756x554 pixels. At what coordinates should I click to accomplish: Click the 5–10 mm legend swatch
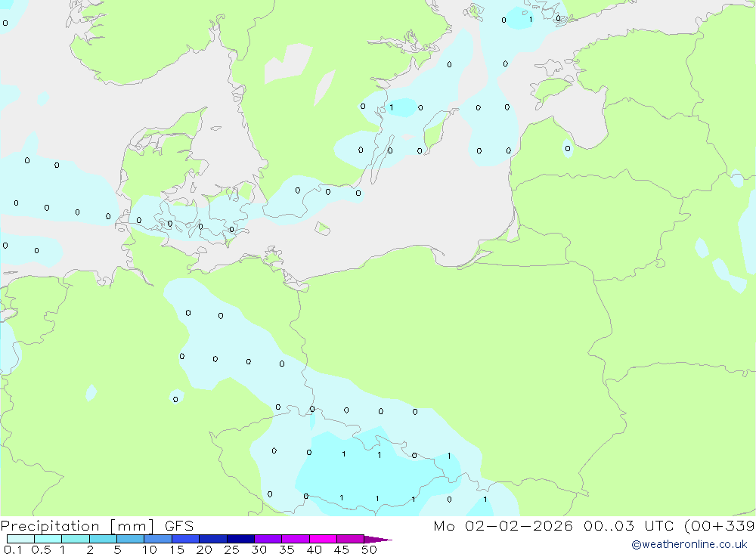click(131, 539)
